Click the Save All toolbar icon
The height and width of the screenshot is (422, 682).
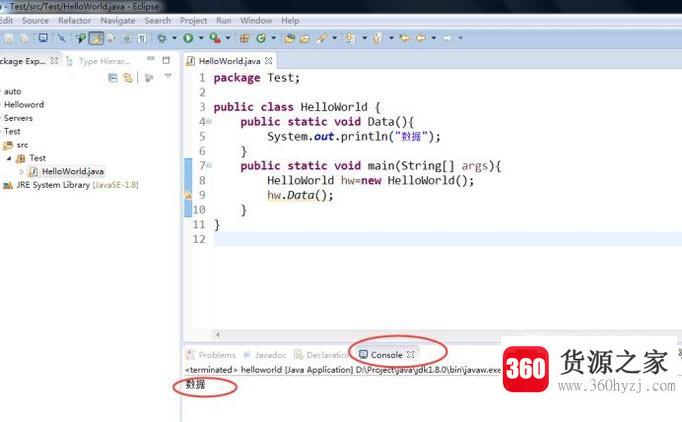click(24, 39)
